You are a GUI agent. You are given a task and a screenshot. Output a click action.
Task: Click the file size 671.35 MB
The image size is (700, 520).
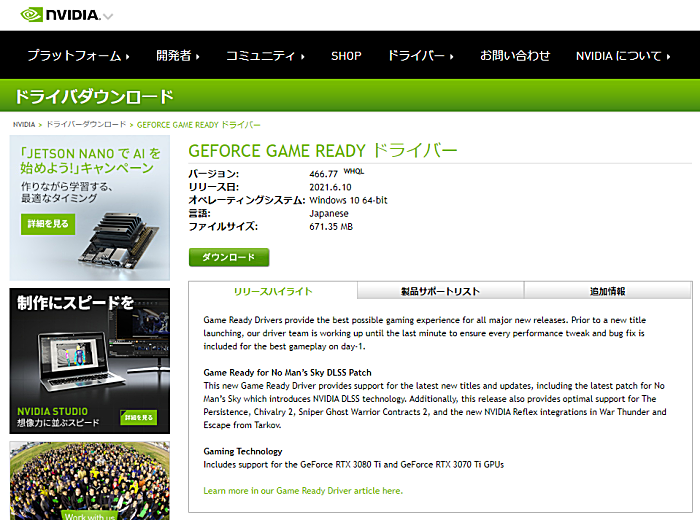331,226
